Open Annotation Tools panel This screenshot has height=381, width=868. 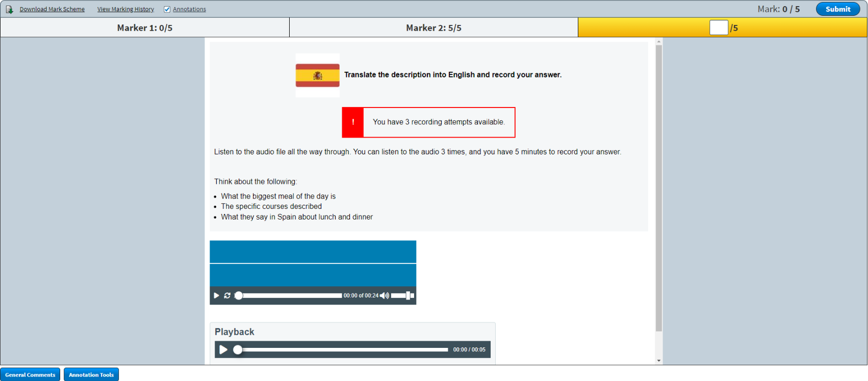point(91,374)
